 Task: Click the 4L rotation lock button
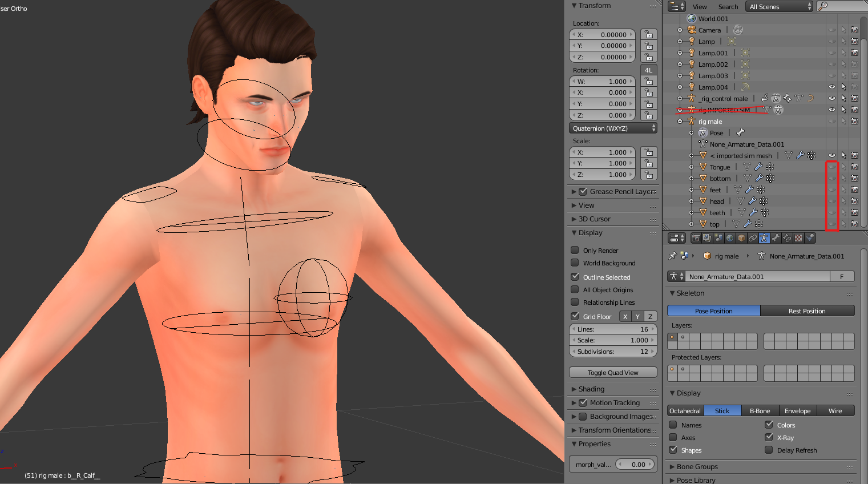(649, 70)
